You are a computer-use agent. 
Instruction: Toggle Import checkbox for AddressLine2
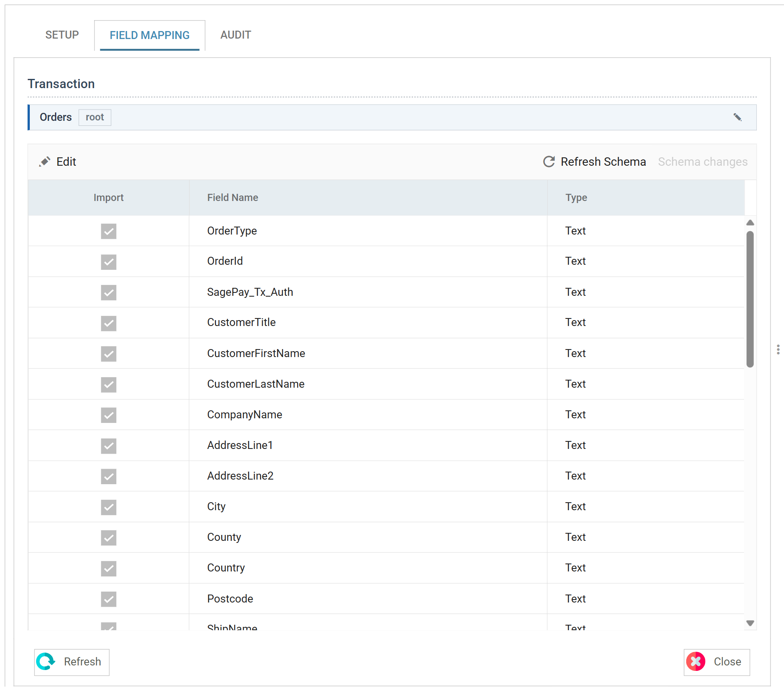click(109, 476)
